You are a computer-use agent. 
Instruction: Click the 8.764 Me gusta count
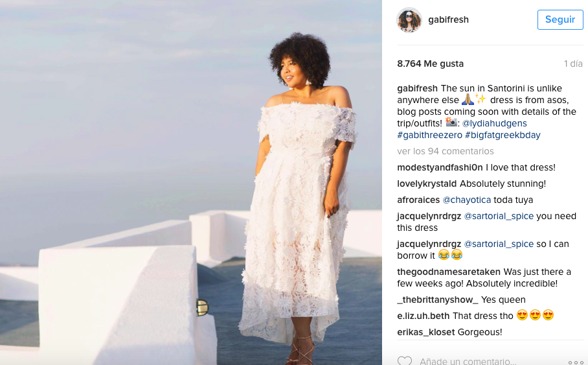coord(431,64)
